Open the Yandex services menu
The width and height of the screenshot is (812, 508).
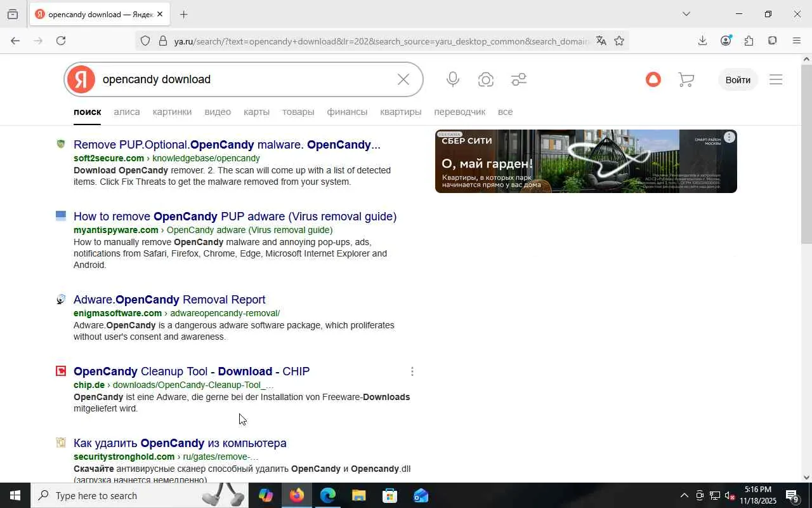(776, 79)
